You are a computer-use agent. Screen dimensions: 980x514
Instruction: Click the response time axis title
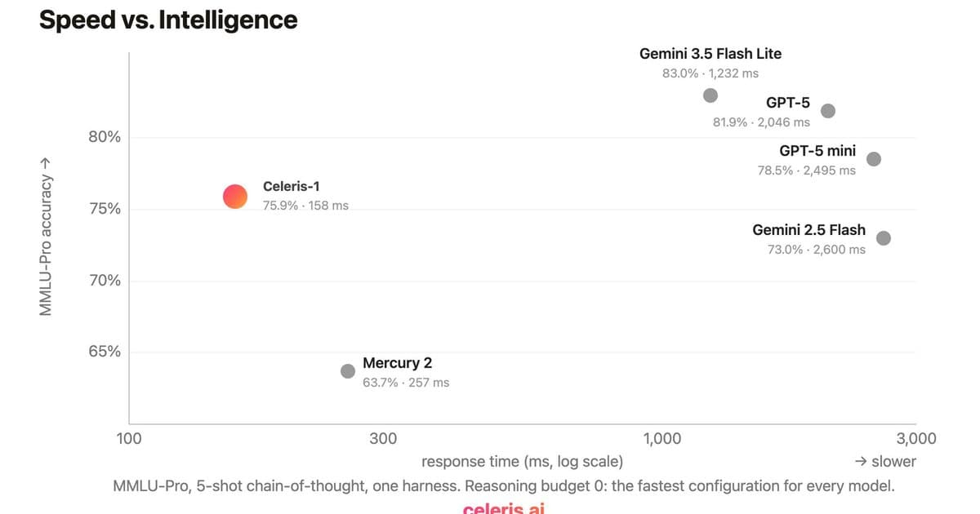pyautogui.click(x=523, y=462)
